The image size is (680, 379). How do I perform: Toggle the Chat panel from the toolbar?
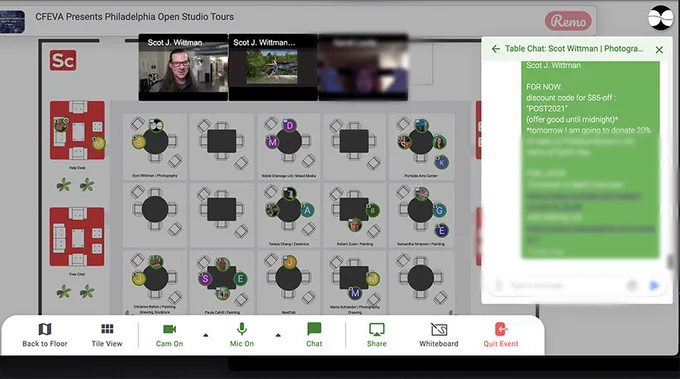pos(314,335)
